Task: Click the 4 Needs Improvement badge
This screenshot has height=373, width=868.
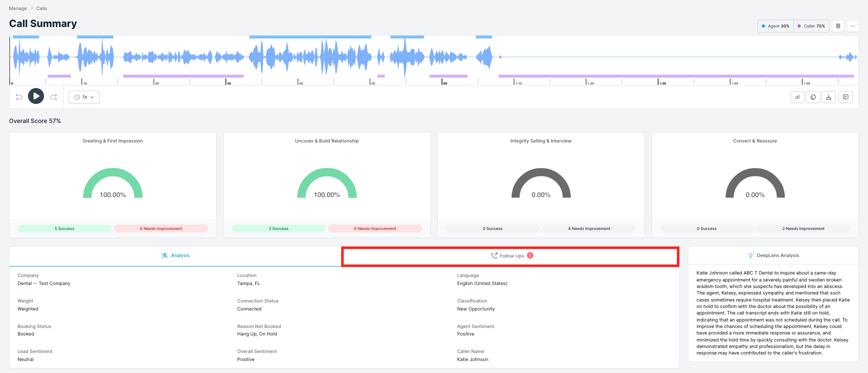Action: point(589,228)
